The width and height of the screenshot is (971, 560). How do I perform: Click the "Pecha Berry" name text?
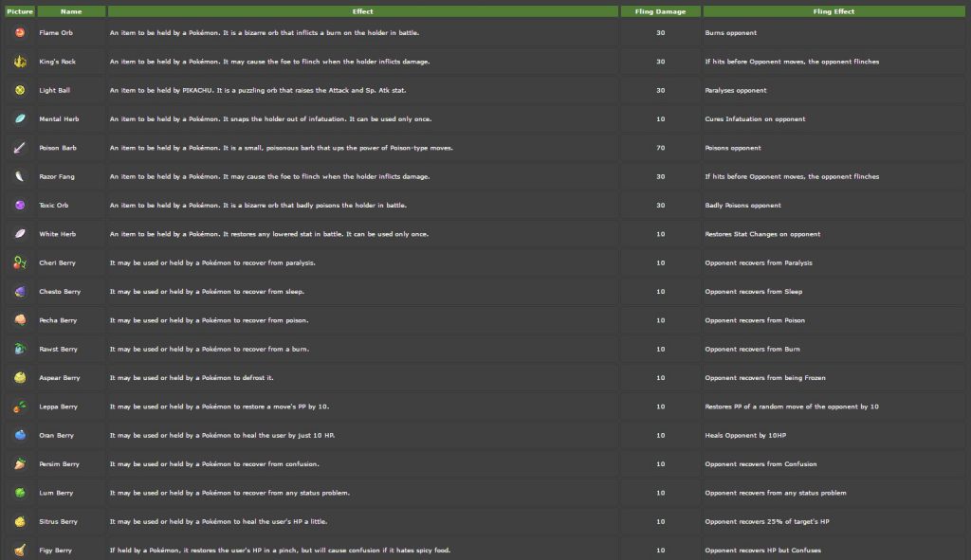tap(58, 320)
